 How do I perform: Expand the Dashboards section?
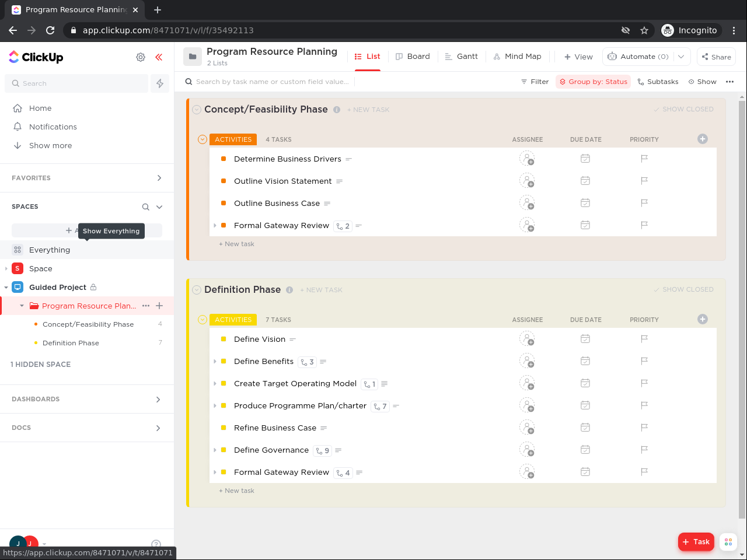158,400
